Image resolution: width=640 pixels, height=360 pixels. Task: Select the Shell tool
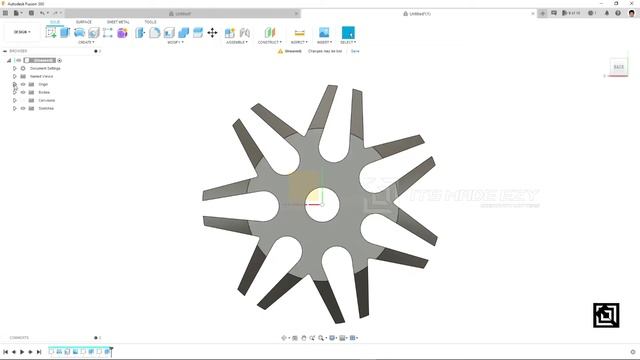169,33
